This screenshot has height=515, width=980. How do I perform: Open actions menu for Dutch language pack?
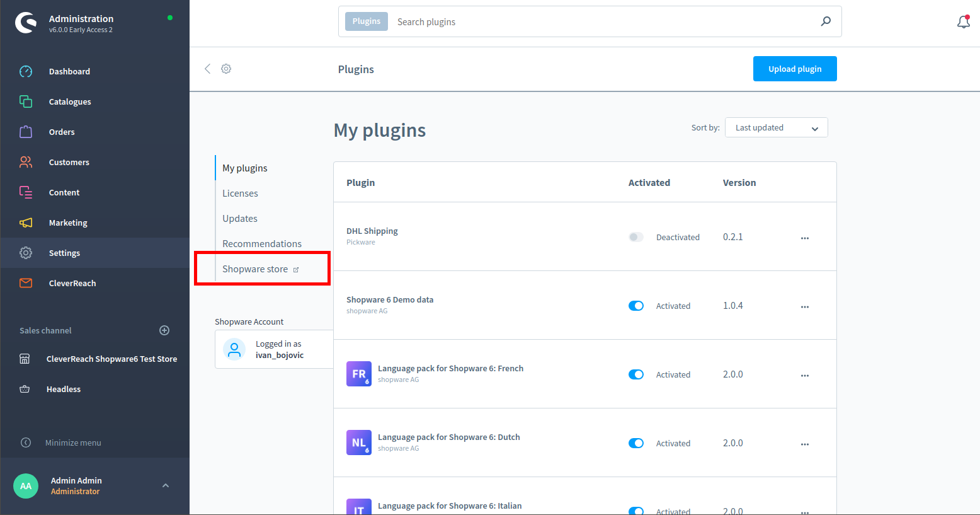[805, 444]
